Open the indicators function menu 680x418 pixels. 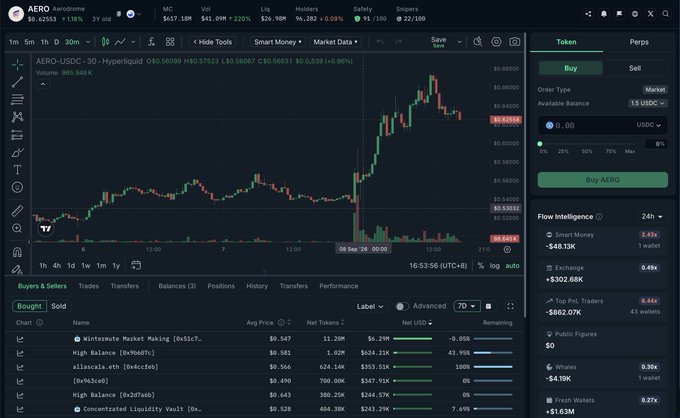(x=151, y=42)
